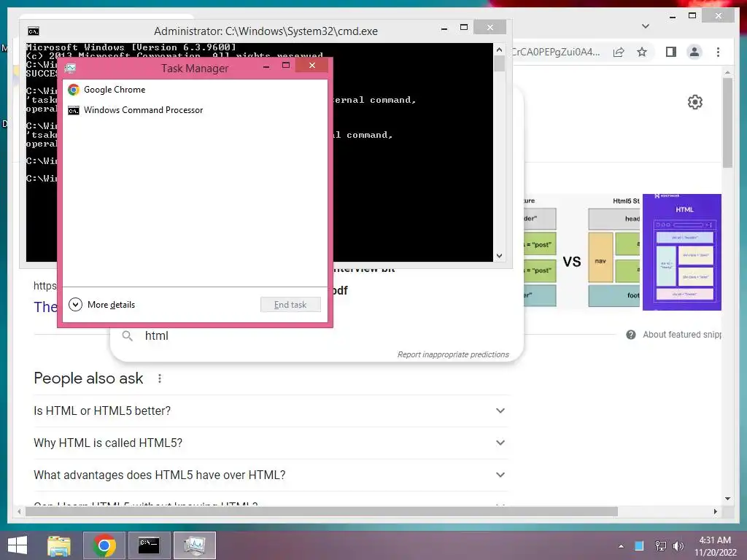Click the html search suggestion text
The width and height of the screenshot is (747, 560).
(x=157, y=335)
